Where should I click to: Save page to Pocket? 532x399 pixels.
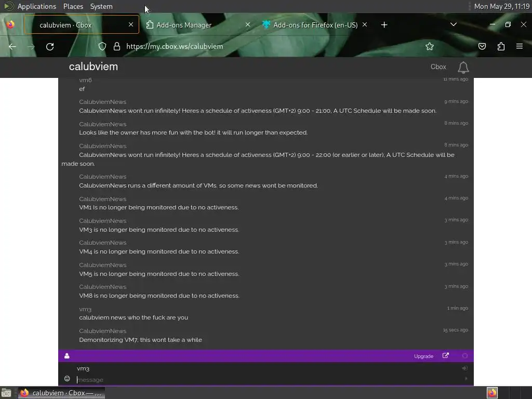coord(482,46)
